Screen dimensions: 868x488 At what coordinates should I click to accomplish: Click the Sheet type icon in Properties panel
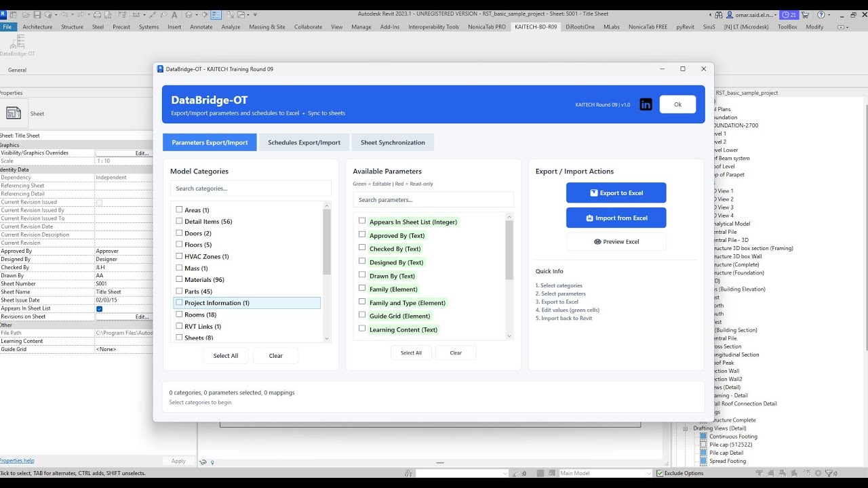click(14, 113)
